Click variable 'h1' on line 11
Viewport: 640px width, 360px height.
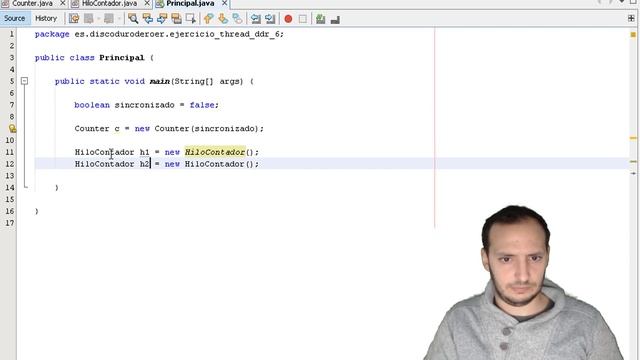point(144,152)
